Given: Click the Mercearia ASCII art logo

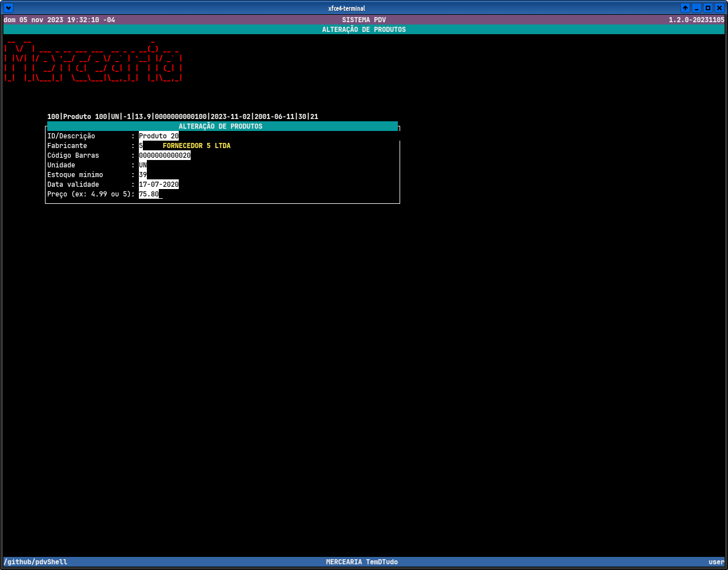Looking at the screenshot, I should pyautogui.click(x=93, y=60).
